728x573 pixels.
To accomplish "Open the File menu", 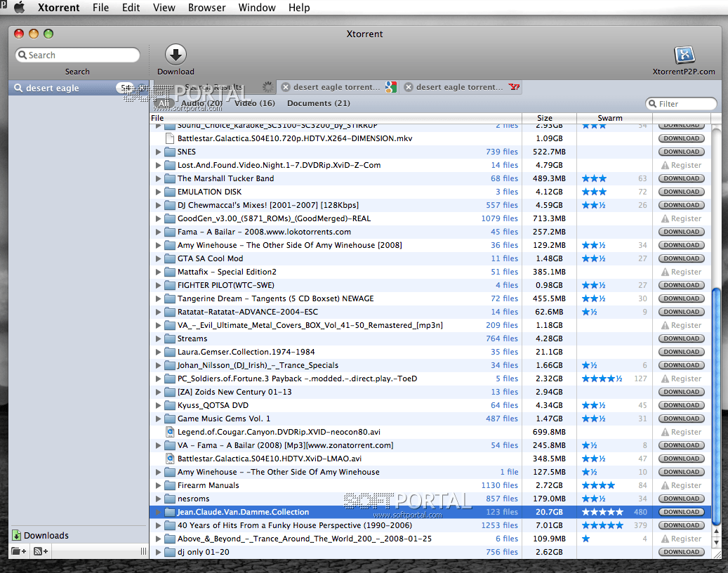I will coord(100,8).
